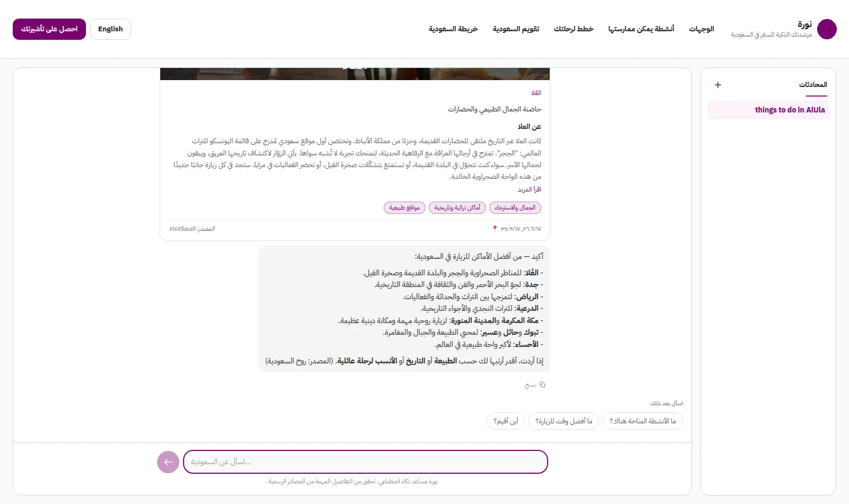This screenshot has height=504, width=849.
Task: Click the اسأل بعد ذلك label
Action: click(666, 404)
